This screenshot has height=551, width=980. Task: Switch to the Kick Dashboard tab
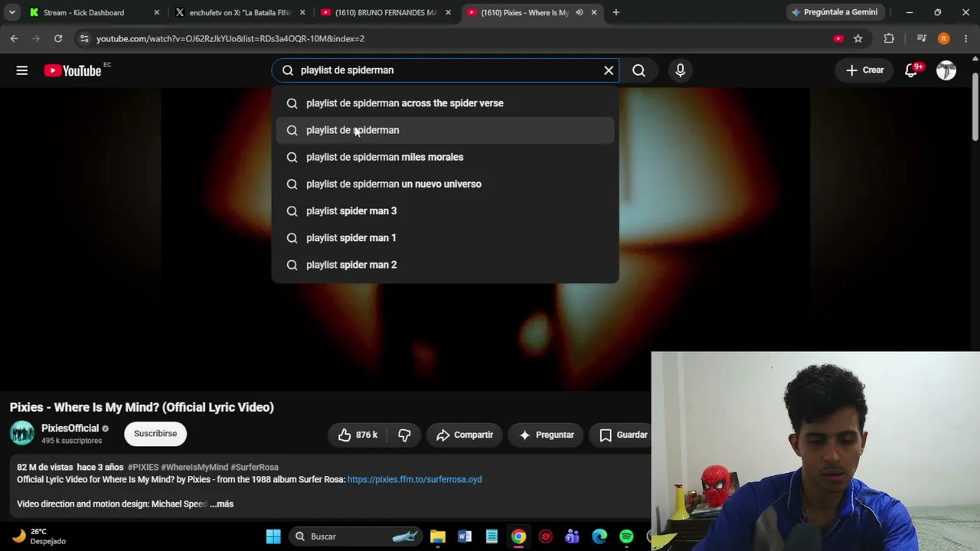click(x=94, y=13)
